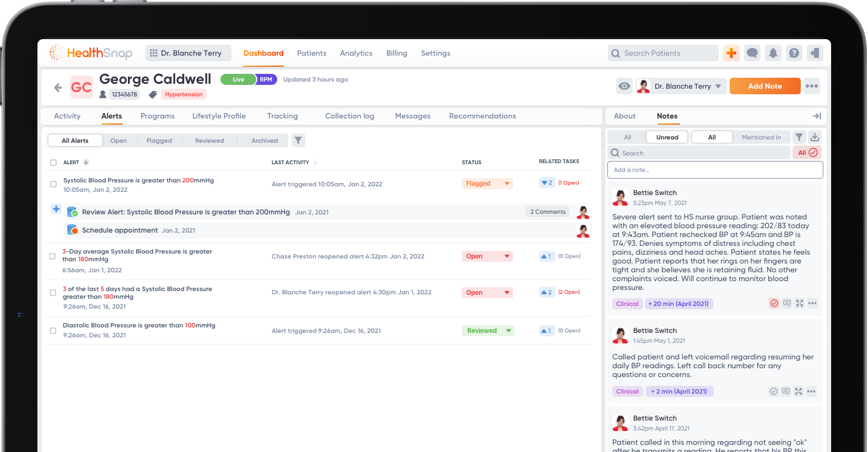
Task: Filter alerts by Reviewed
Action: tap(209, 141)
